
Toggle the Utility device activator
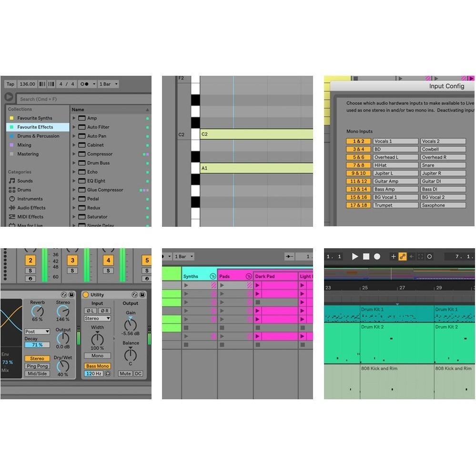(86, 295)
